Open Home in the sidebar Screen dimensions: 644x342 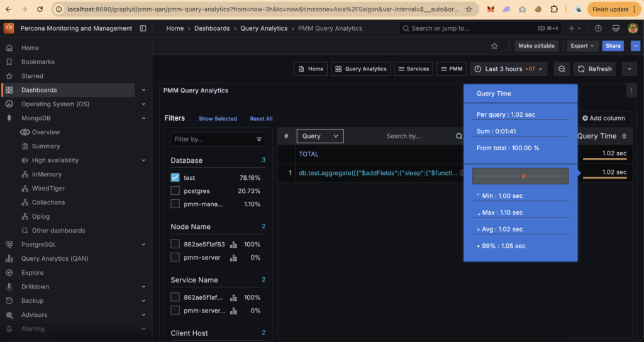[x=30, y=48]
